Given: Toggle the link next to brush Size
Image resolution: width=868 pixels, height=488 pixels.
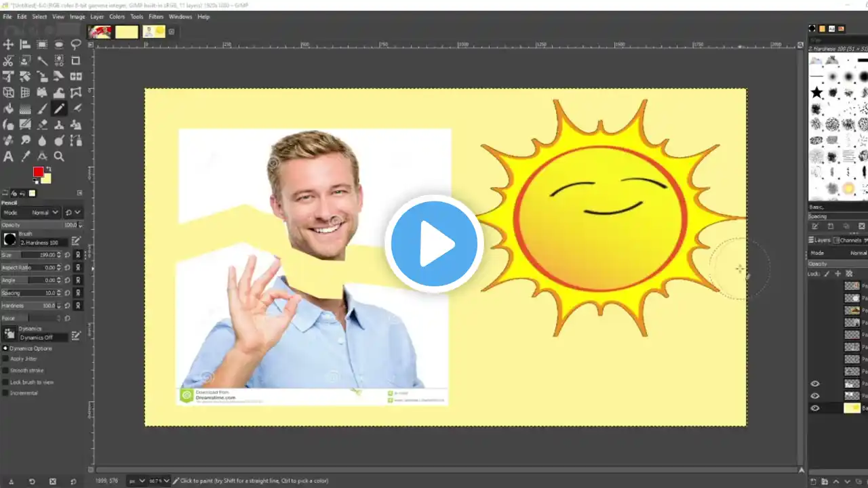Looking at the screenshot, I should click(x=78, y=255).
